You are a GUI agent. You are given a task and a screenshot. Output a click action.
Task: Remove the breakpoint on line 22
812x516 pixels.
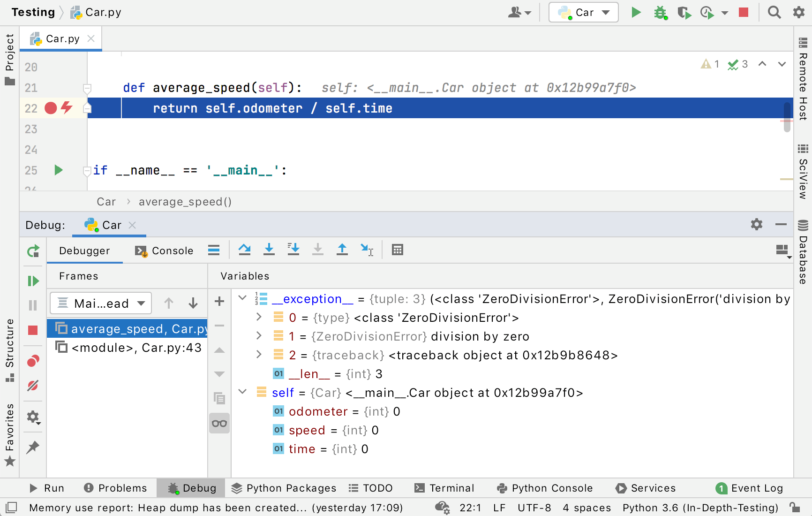52,108
